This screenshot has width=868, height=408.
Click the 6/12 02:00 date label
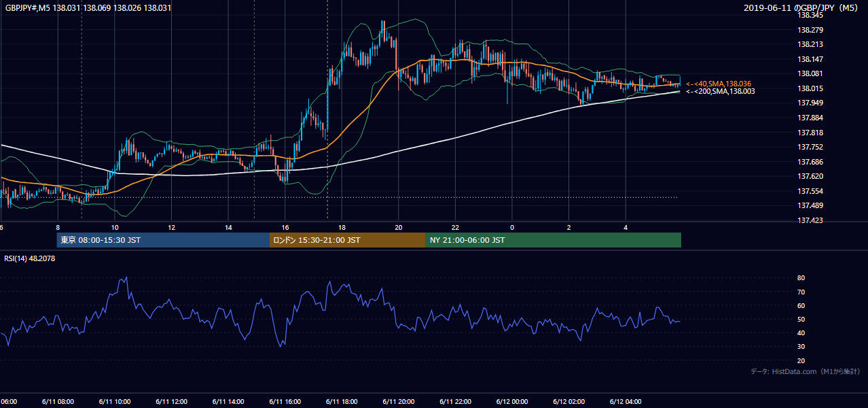569,402
